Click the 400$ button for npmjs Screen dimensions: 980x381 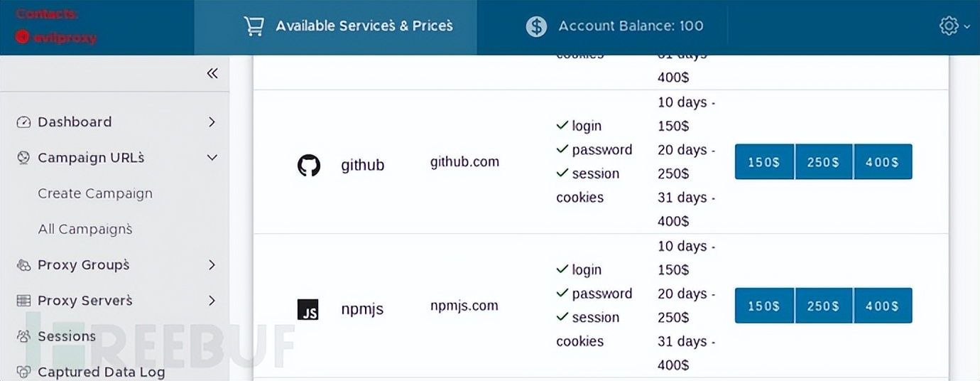[883, 306]
